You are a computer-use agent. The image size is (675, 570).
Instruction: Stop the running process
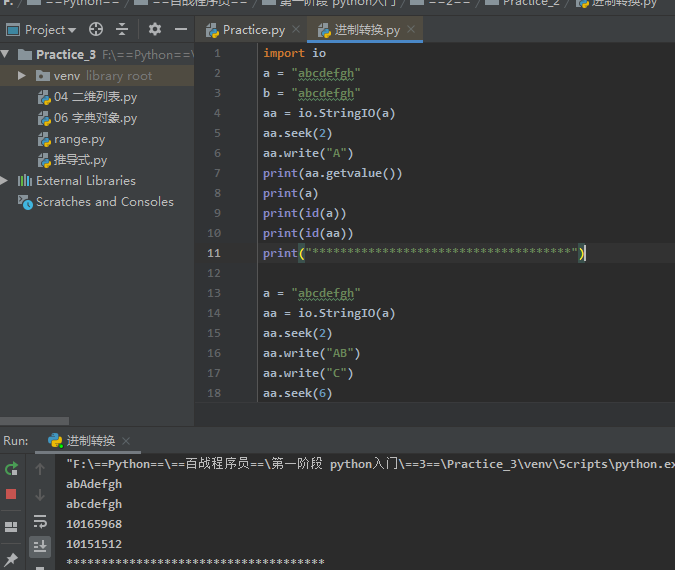pyautogui.click(x=11, y=494)
